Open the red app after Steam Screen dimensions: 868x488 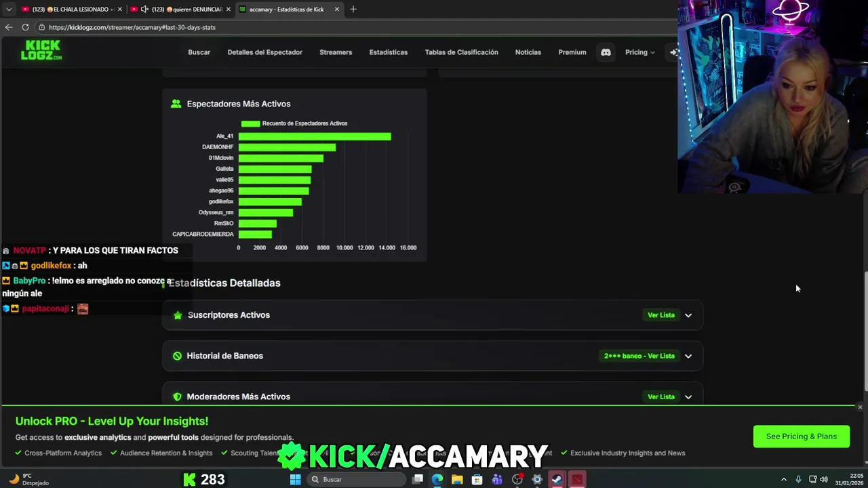(576, 479)
